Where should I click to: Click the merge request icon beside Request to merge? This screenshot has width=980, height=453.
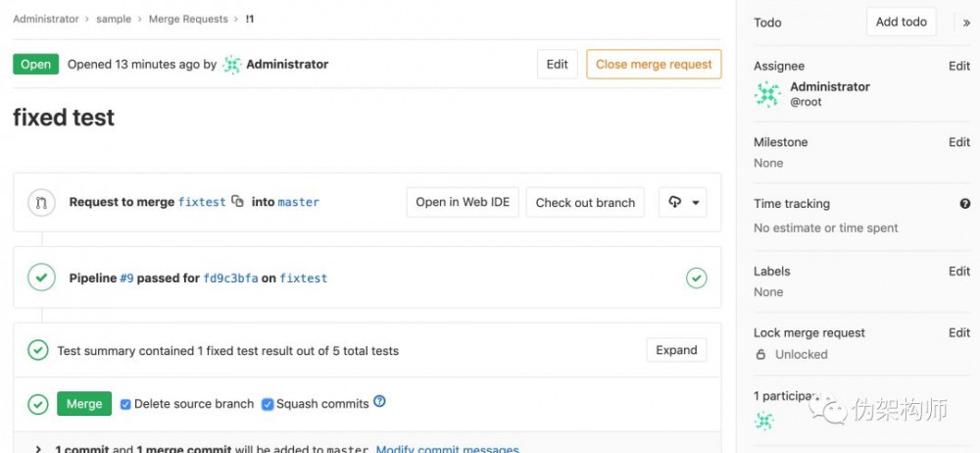41,202
